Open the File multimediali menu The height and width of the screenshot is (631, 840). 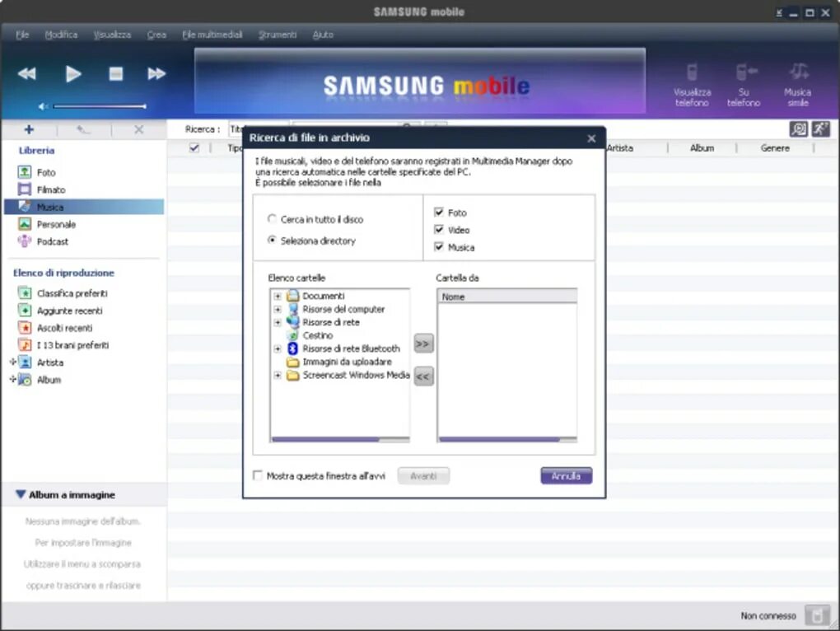[212, 35]
